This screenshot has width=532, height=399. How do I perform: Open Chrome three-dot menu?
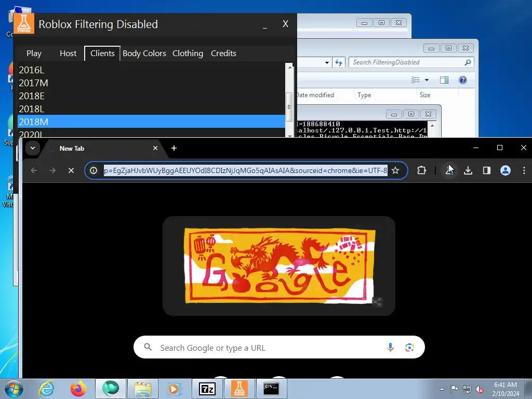pyautogui.click(x=524, y=170)
